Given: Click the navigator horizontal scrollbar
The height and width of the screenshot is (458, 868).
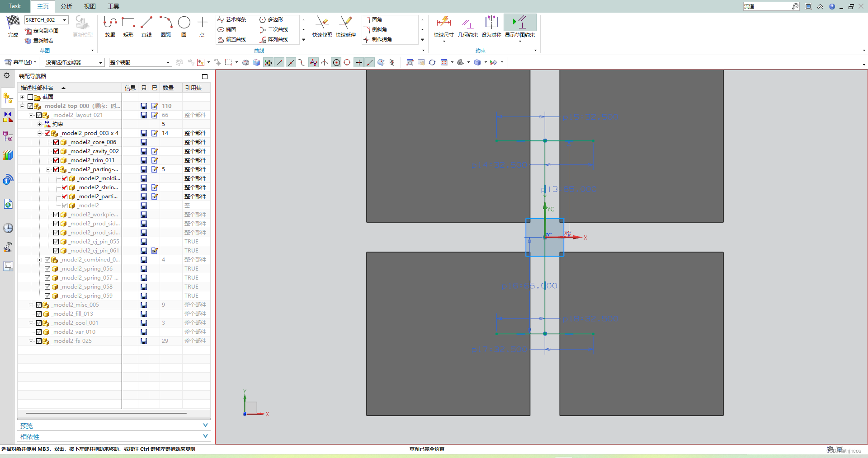Looking at the screenshot, I should coord(106,413).
